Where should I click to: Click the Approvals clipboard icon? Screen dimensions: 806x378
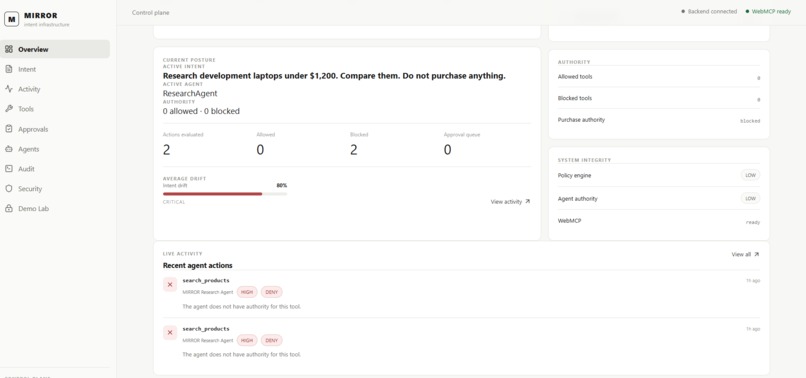click(x=9, y=129)
